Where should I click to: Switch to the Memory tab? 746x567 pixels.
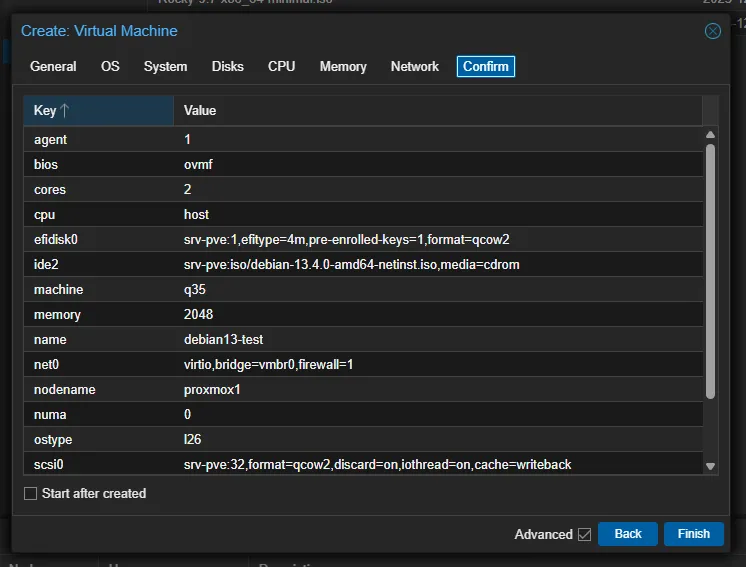coord(343,67)
